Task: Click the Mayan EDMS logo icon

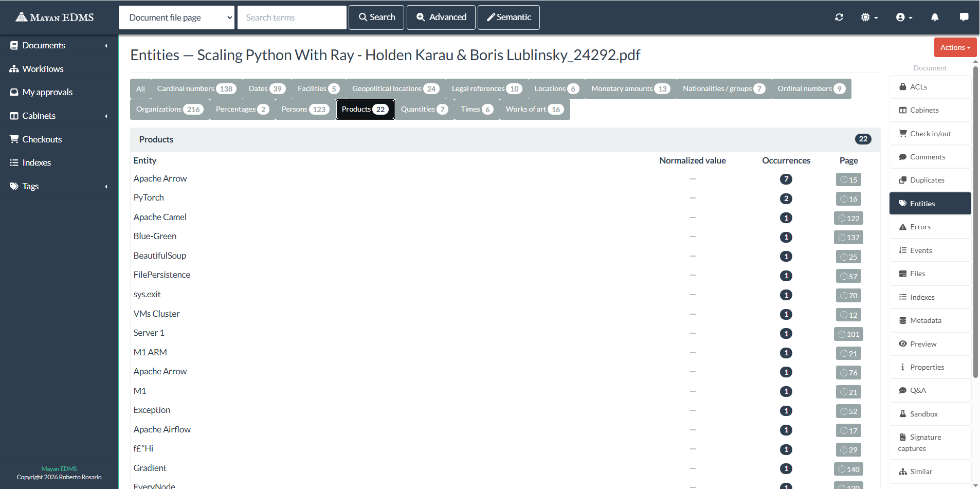Action: coord(21,17)
